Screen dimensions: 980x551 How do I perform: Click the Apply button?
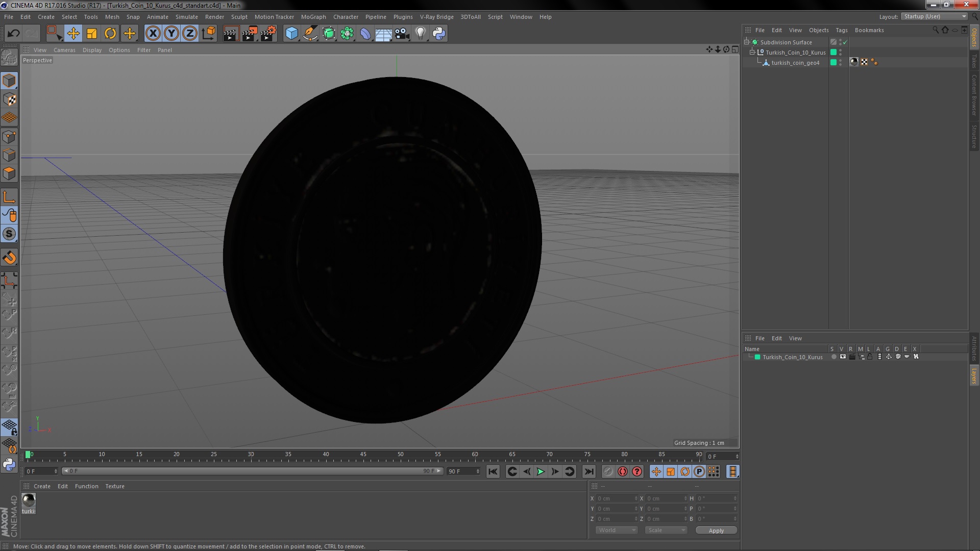click(x=716, y=531)
